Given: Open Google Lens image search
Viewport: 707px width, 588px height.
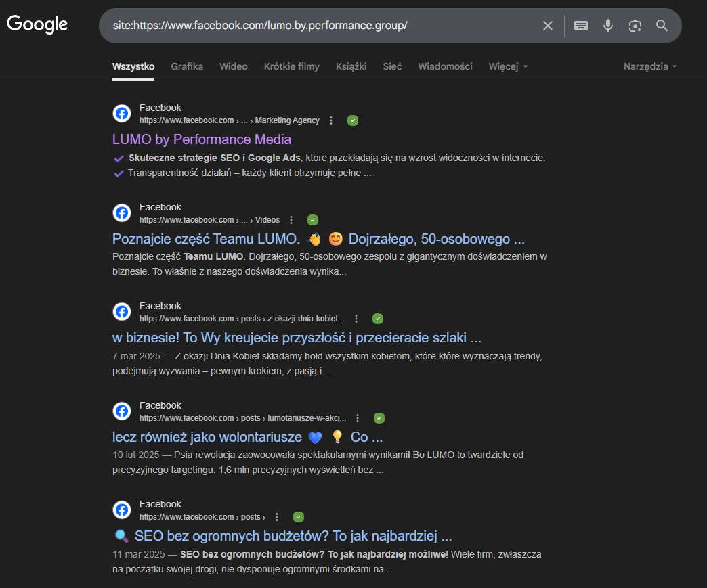Looking at the screenshot, I should click(635, 26).
